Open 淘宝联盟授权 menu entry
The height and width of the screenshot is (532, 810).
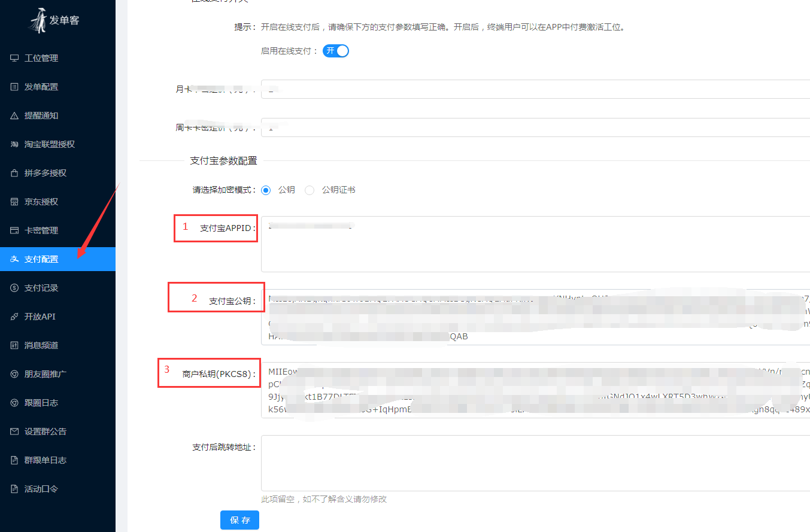coord(57,144)
